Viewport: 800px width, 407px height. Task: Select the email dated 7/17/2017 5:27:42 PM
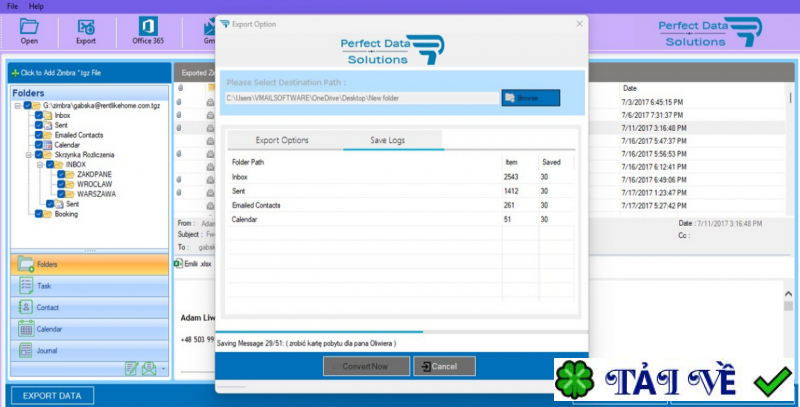654,206
